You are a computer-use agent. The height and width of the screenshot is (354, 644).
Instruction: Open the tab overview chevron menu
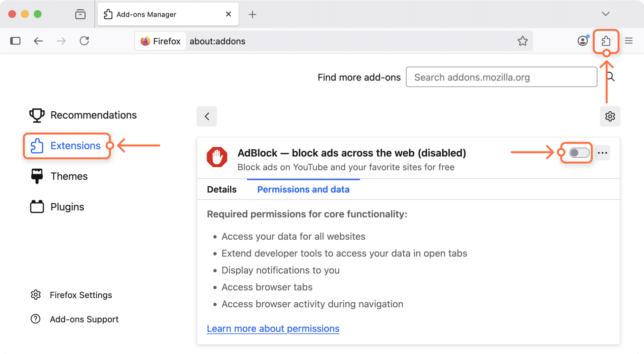[605, 14]
